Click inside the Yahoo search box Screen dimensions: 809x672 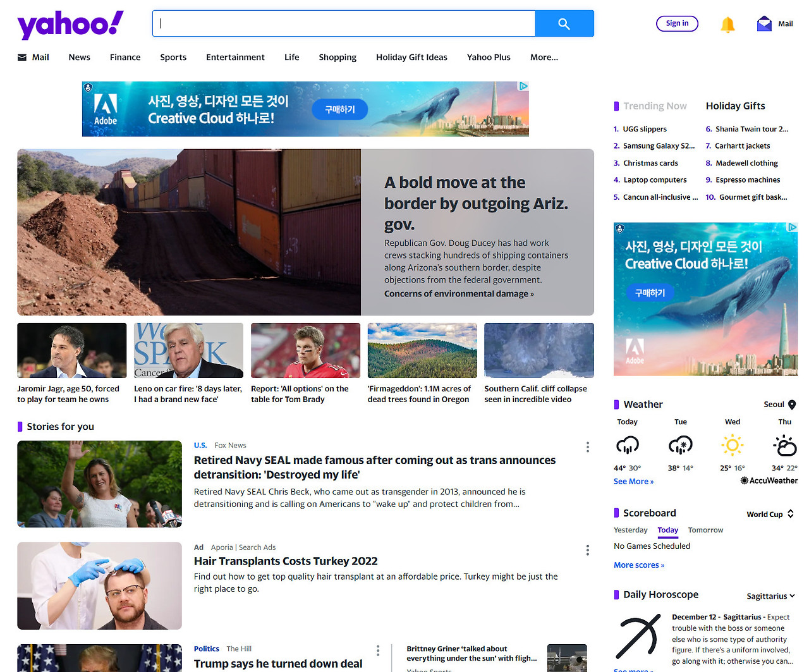click(344, 23)
